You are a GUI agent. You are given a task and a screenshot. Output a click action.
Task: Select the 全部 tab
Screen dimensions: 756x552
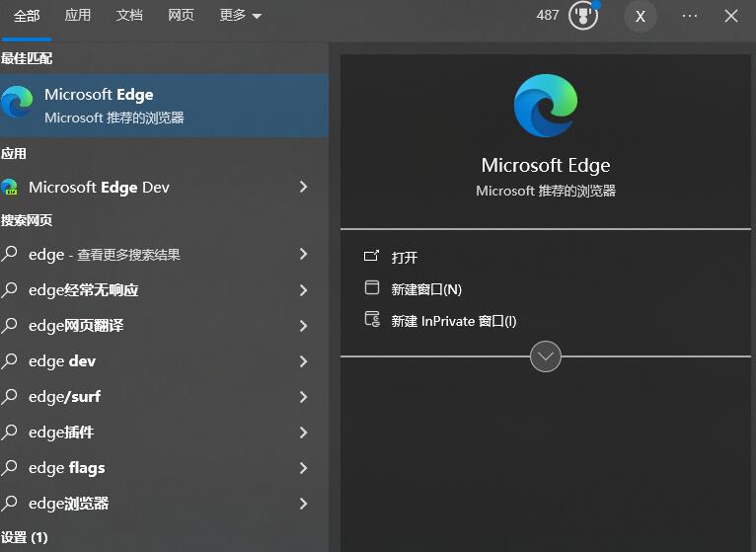[27, 16]
